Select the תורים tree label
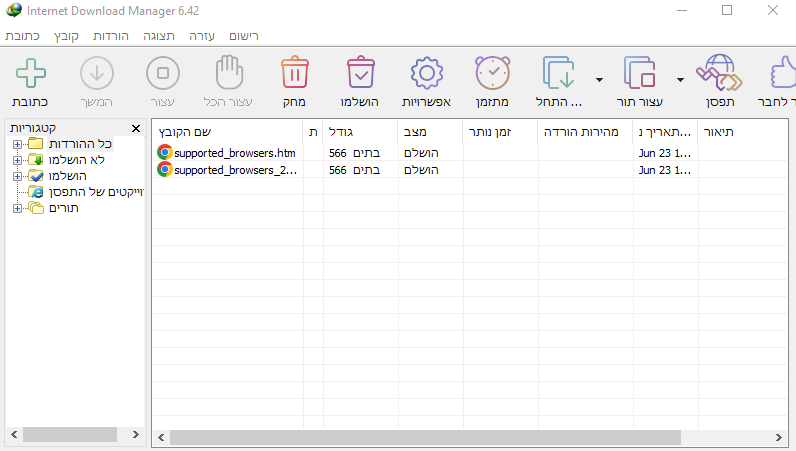 [64, 208]
